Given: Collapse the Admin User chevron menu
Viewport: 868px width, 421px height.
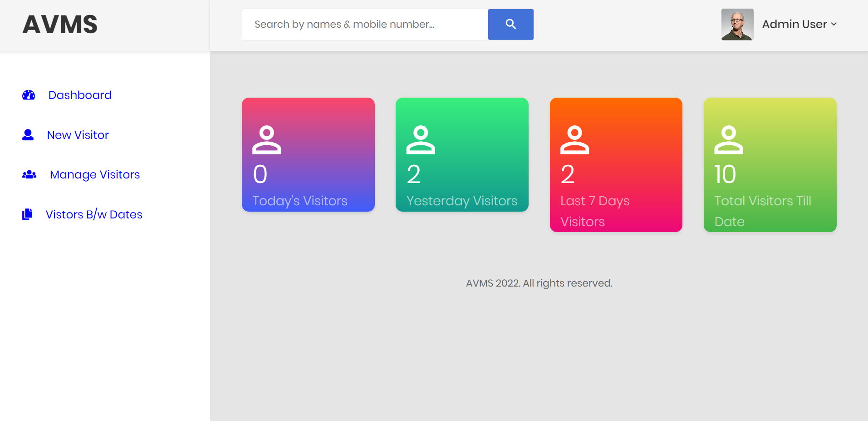Looking at the screenshot, I should pyautogui.click(x=834, y=25).
